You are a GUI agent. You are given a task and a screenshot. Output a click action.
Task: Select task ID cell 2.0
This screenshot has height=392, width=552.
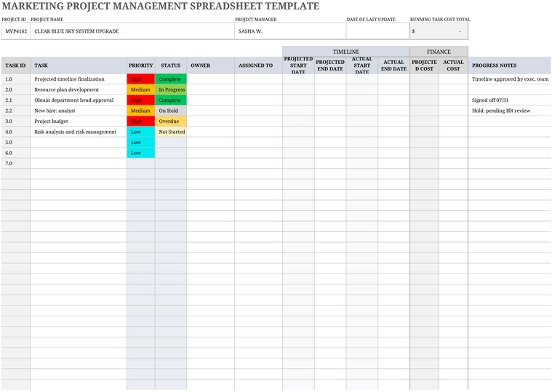click(x=15, y=89)
